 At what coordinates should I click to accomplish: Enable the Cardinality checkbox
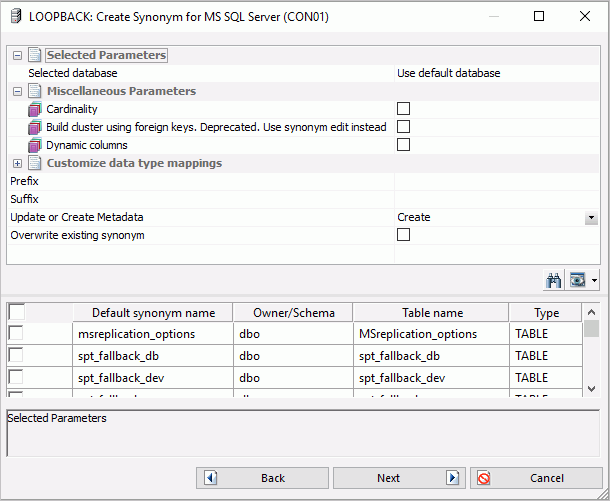[403, 109]
